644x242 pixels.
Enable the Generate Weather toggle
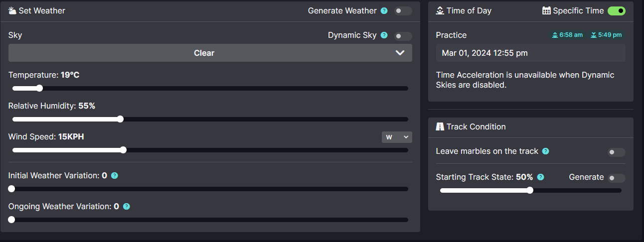403,11
